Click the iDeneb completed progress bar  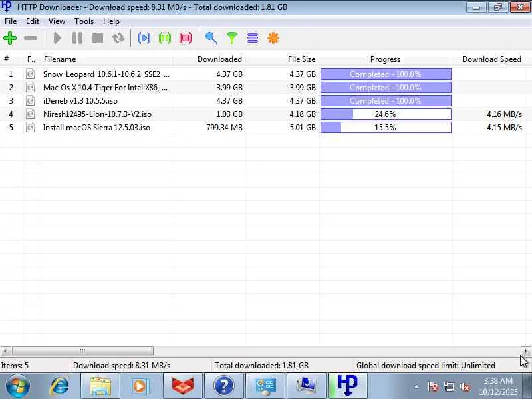(x=386, y=101)
